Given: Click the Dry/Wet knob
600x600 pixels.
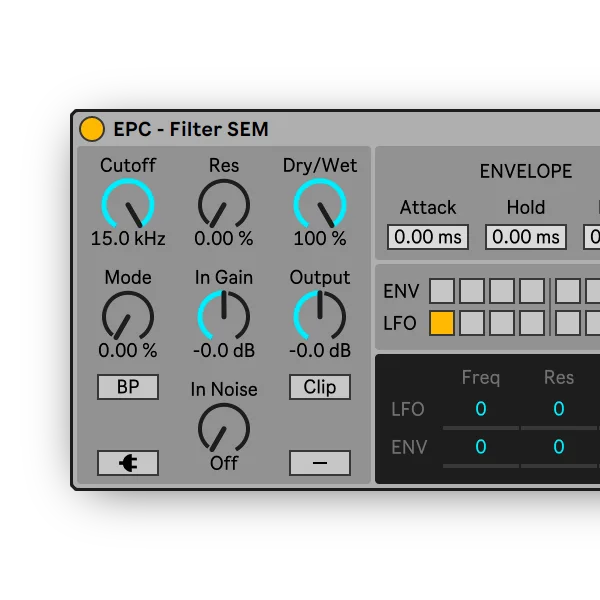Looking at the screenshot, I should point(320,205).
